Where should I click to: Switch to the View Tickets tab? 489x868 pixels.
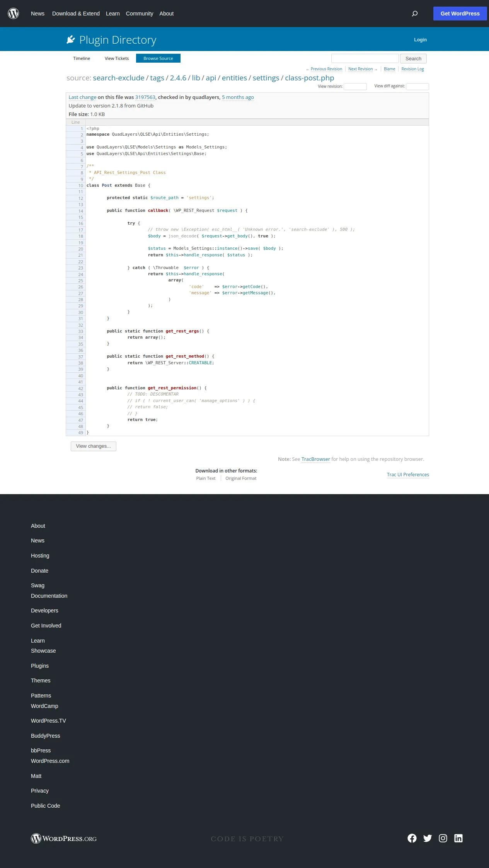coord(117,58)
